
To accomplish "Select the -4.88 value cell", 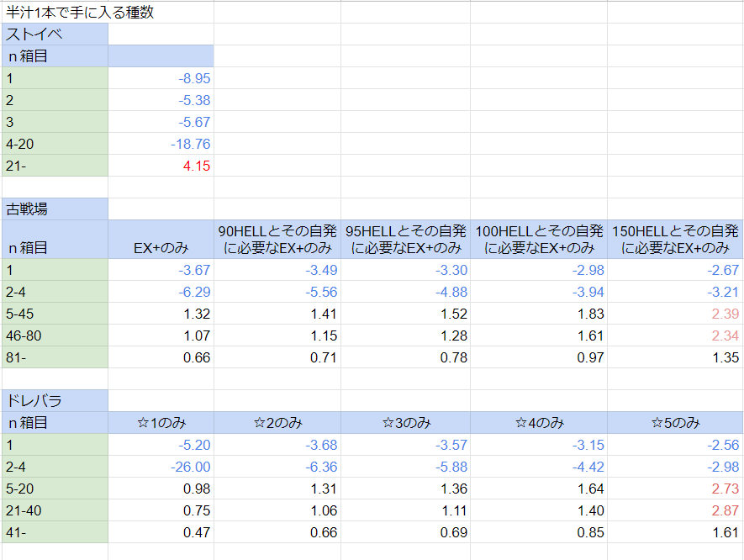I will coord(405,292).
